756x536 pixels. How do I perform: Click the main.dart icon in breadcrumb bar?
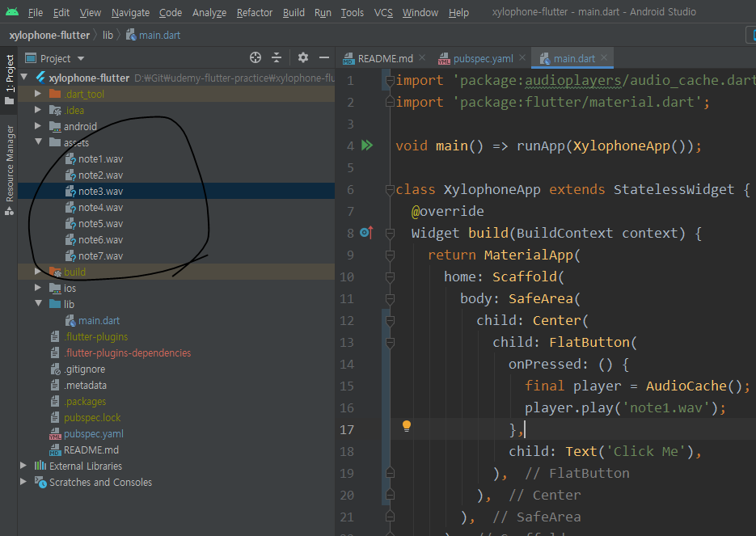(x=131, y=35)
